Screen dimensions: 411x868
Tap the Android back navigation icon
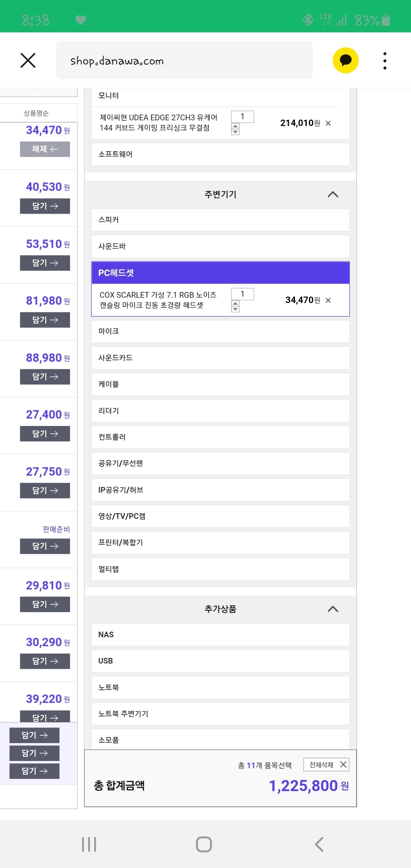coord(319,844)
